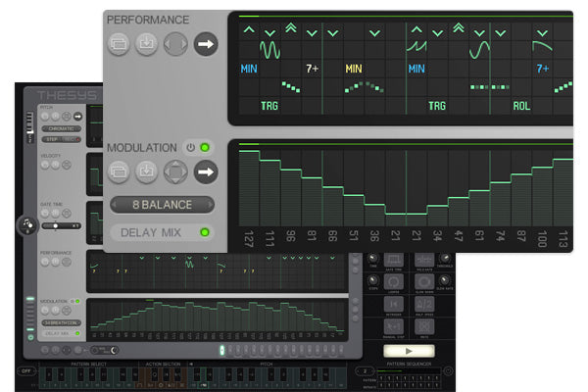The height and width of the screenshot is (392, 588).
Task: Open the Chromatic scale selector under Pitch
Action: click(61, 128)
